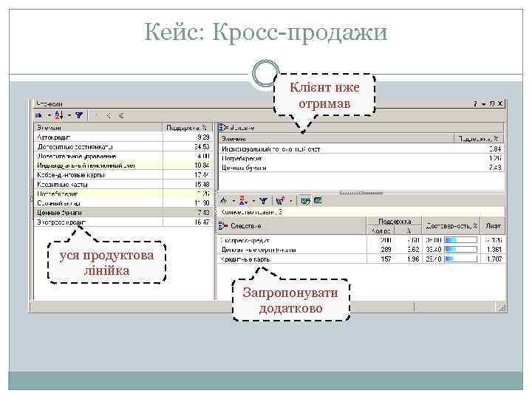
Task: Click the filter funnel icon in the rules toolbar
Action: [263, 201]
